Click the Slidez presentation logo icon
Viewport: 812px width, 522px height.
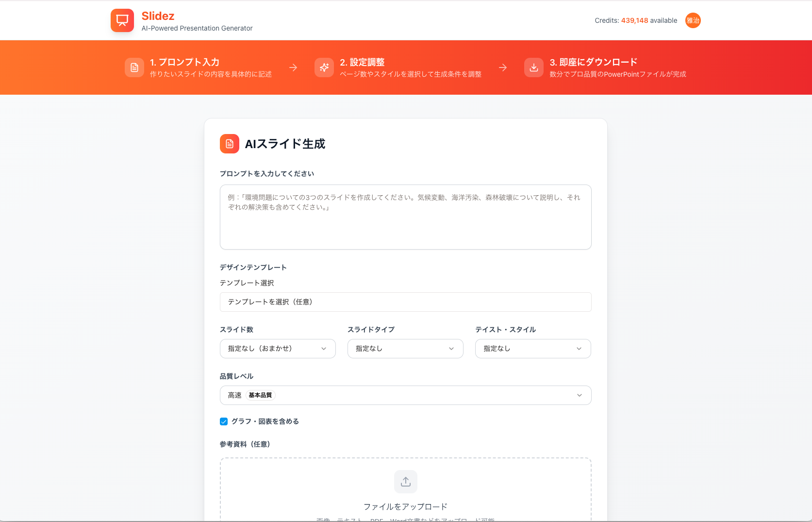(122, 20)
